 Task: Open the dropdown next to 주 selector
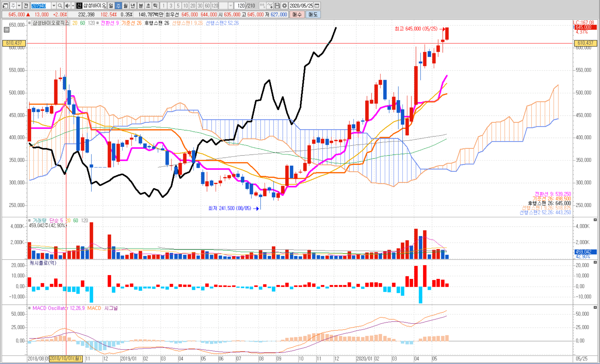click(19, 6)
